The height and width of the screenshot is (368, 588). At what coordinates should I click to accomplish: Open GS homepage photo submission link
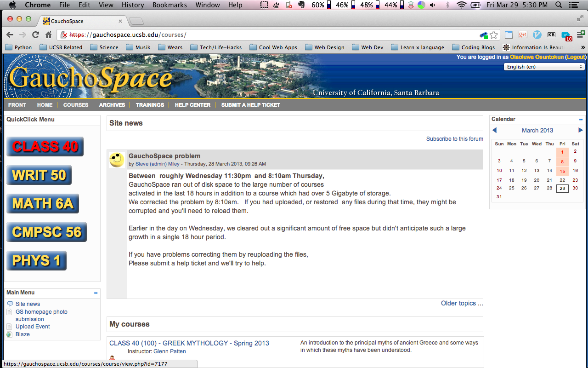tap(41, 316)
